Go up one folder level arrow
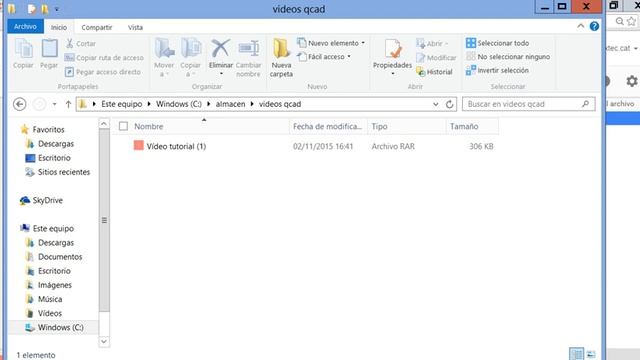640x360 pixels. [68, 104]
